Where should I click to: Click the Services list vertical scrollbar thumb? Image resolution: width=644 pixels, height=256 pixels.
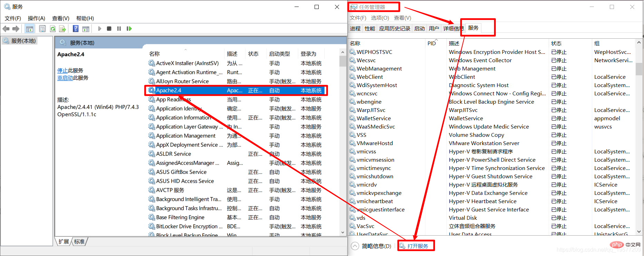point(343,61)
